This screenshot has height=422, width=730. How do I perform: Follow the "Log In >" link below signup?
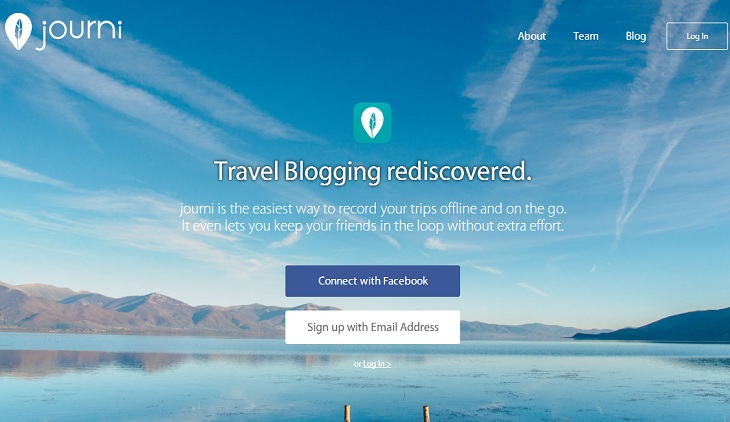click(377, 364)
